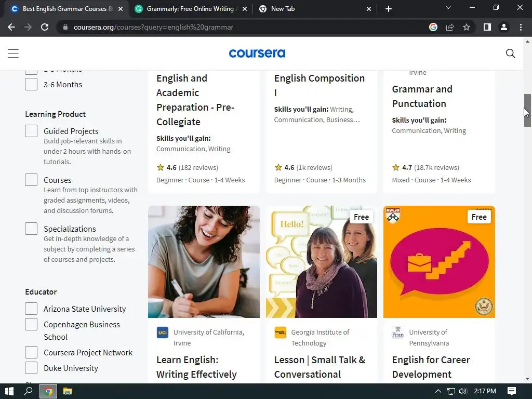Open the tab search dropdown chevron
532x399 pixels.
coord(448,7)
